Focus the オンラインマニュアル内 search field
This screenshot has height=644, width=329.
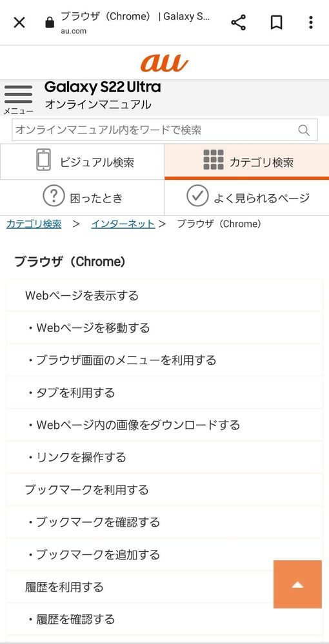tap(164, 130)
